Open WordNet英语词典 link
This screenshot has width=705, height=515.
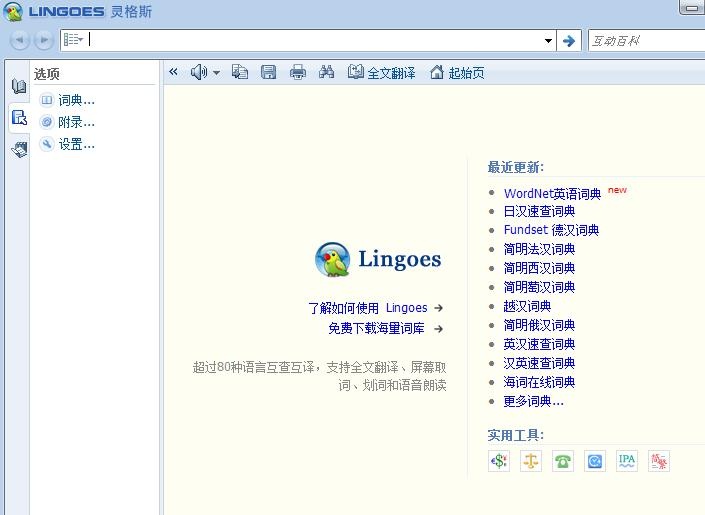coord(552,193)
